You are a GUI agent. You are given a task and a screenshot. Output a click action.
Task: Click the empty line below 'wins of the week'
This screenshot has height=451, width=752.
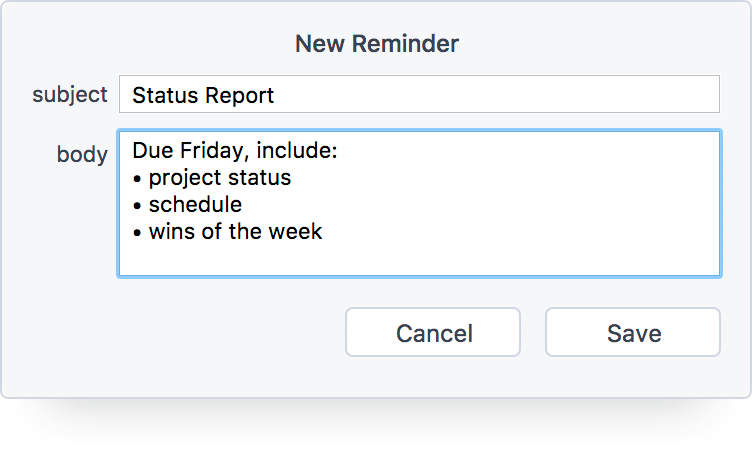pos(419,258)
